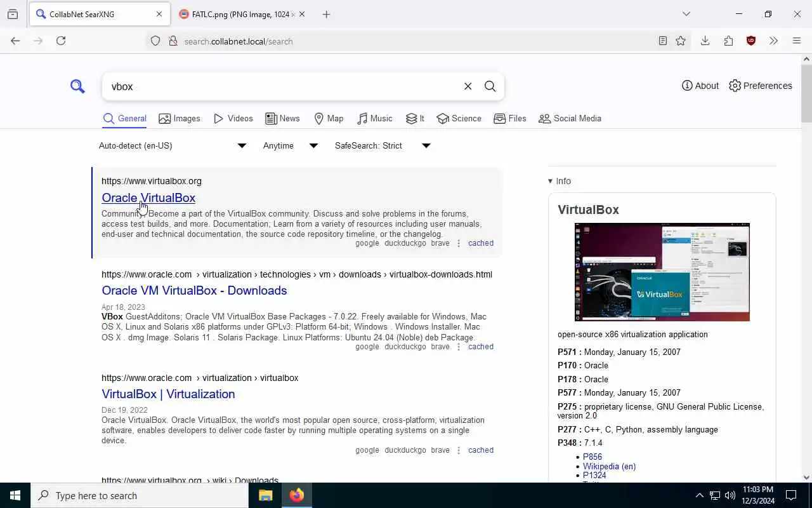
Task: Go back with browser back arrow
Action: (15, 41)
